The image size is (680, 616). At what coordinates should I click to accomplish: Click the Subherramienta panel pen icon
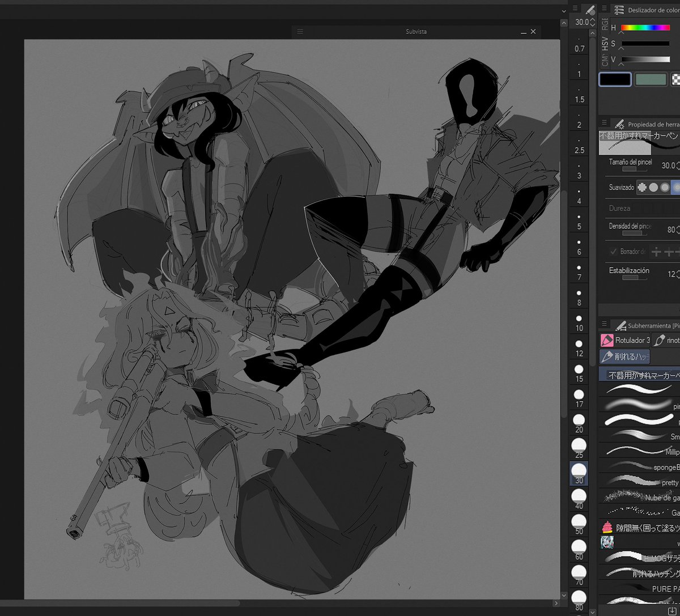[x=620, y=325]
